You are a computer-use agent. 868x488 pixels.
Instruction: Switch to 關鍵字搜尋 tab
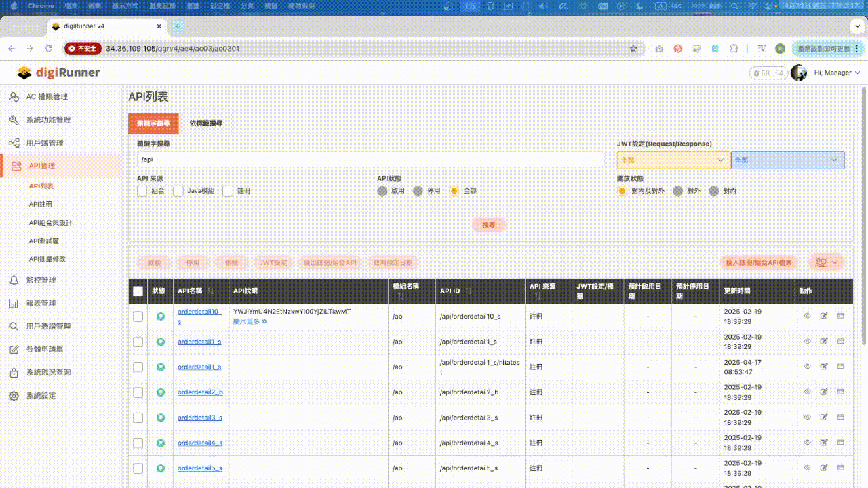pos(154,123)
